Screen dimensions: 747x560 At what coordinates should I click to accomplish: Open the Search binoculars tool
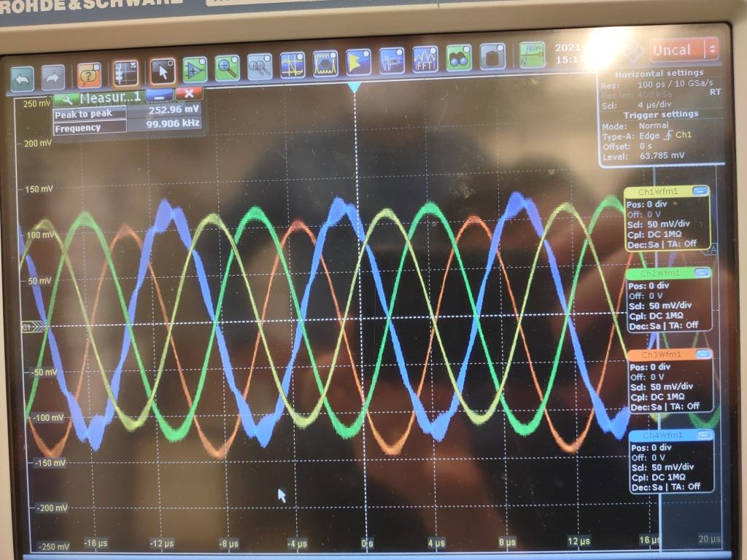click(458, 58)
